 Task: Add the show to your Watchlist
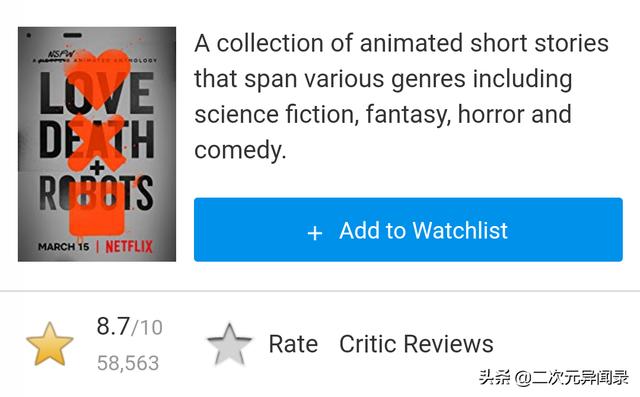408,230
